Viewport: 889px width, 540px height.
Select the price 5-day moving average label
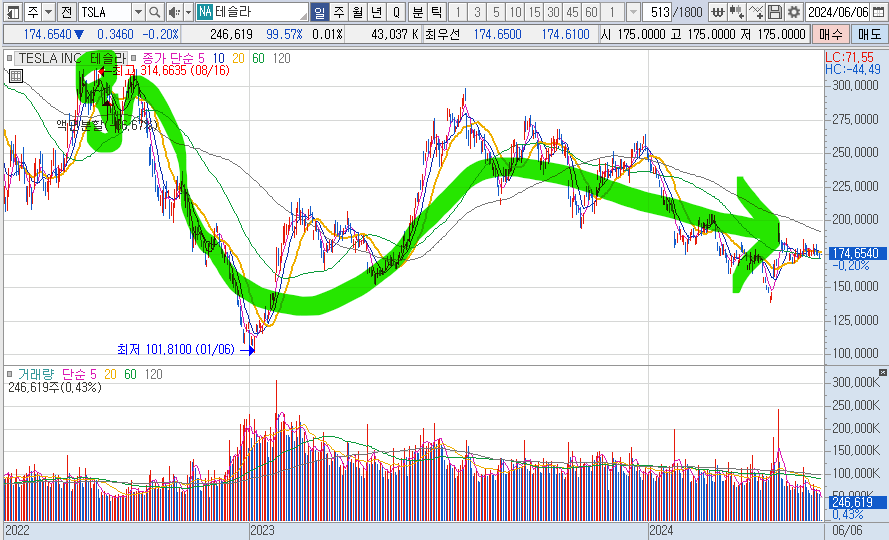pyautogui.click(x=201, y=58)
